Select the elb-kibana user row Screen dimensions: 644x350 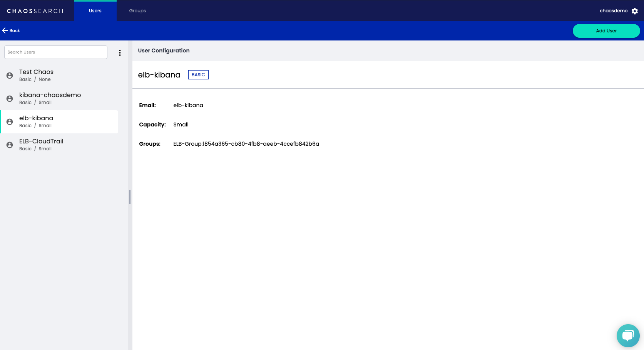[59, 122]
